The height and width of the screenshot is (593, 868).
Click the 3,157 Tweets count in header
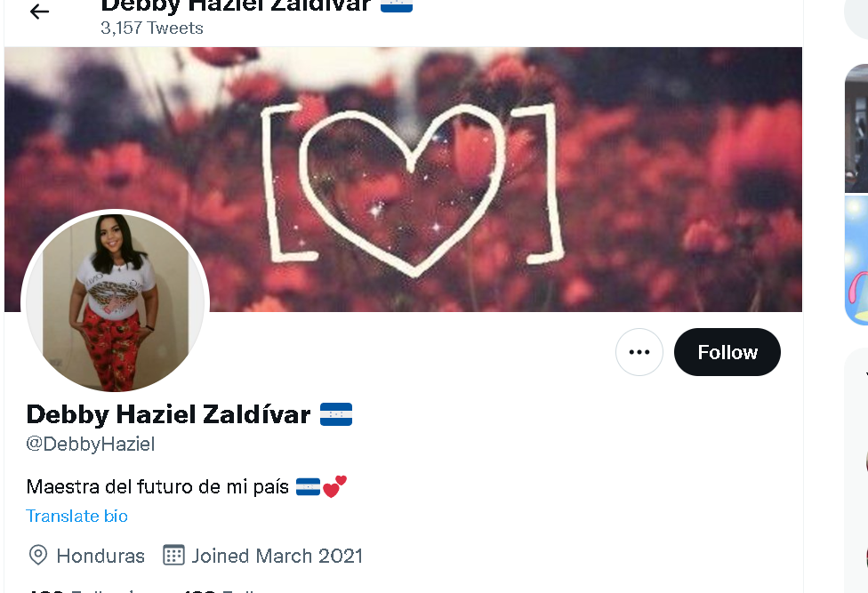(x=152, y=28)
